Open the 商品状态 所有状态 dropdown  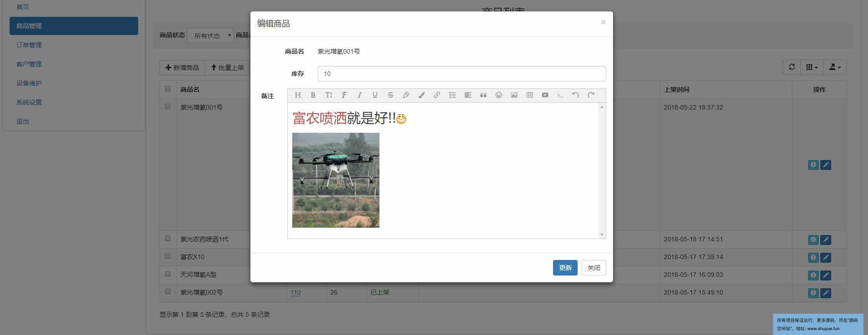pos(210,35)
